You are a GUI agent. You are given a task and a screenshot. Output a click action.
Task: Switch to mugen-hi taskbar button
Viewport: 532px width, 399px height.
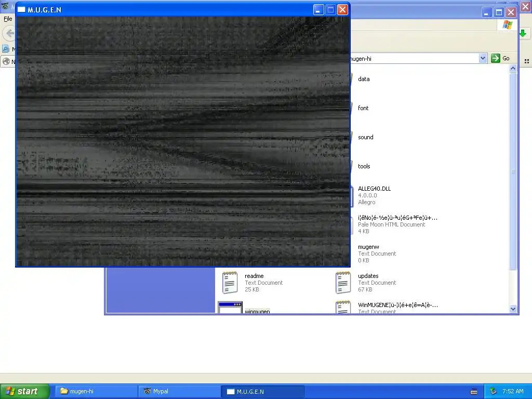point(96,391)
